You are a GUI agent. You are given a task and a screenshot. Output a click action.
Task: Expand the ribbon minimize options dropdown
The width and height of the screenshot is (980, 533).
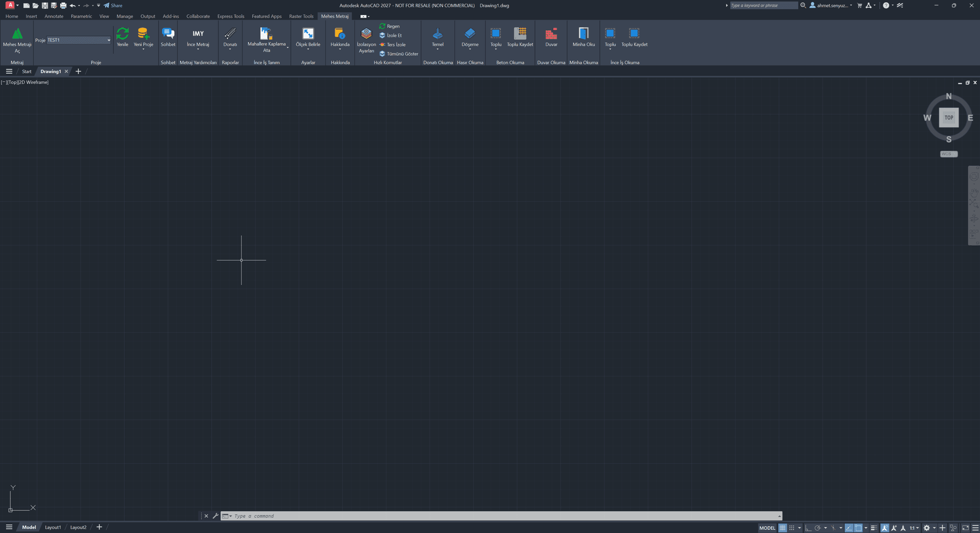(x=369, y=16)
